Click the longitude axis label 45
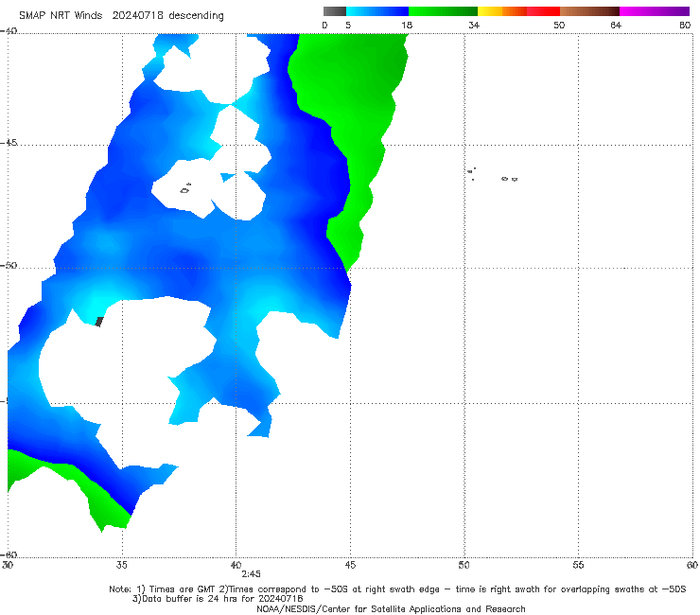Viewport: 700px width, 615px height. tap(350, 565)
